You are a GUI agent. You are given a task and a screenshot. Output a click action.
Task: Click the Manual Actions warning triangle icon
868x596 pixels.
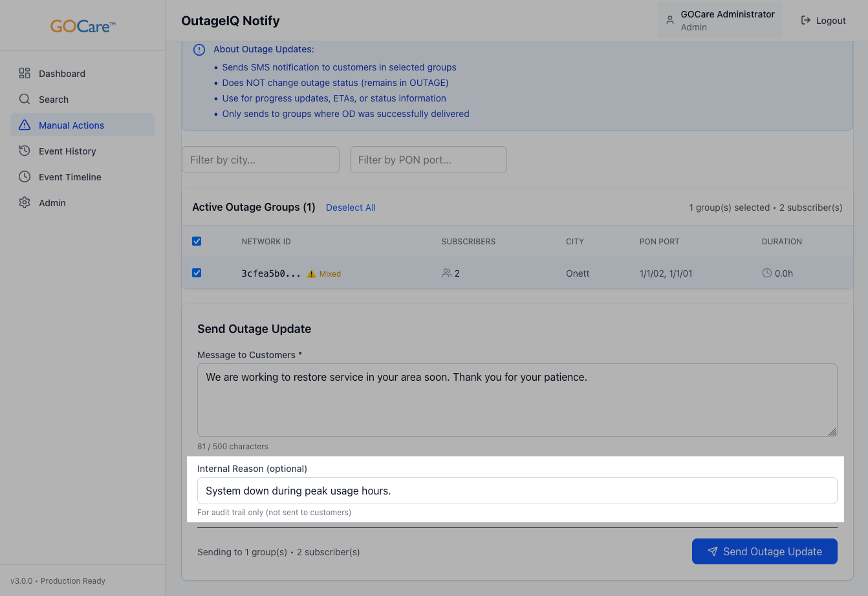tap(25, 125)
